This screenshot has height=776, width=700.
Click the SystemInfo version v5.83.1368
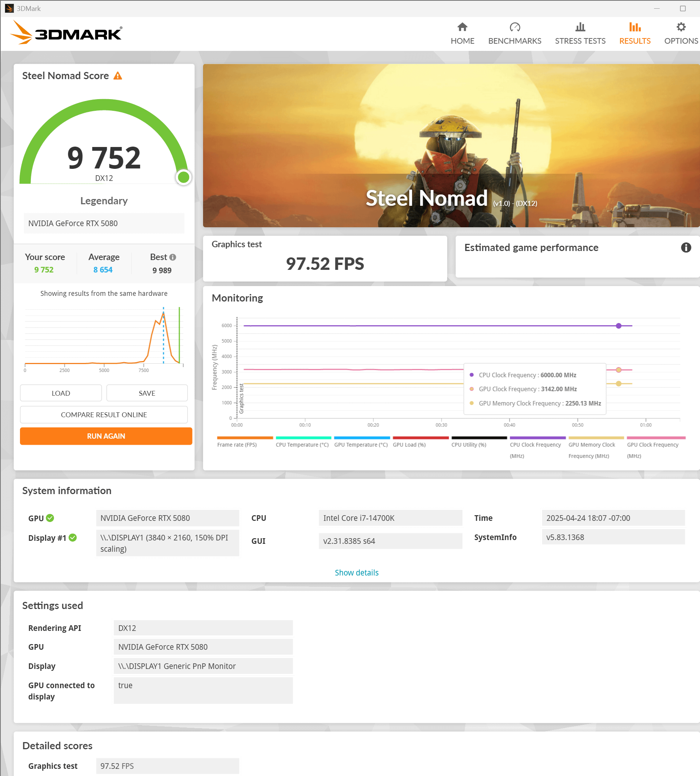point(613,537)
